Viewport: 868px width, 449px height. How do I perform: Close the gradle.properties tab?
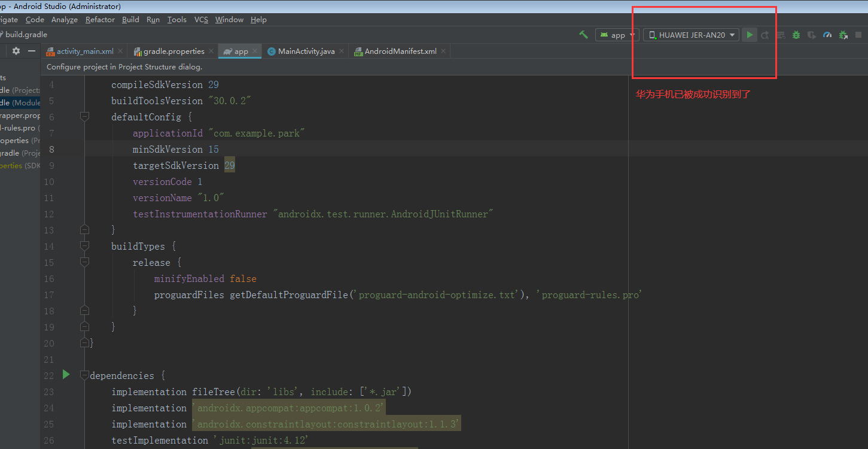211,51
